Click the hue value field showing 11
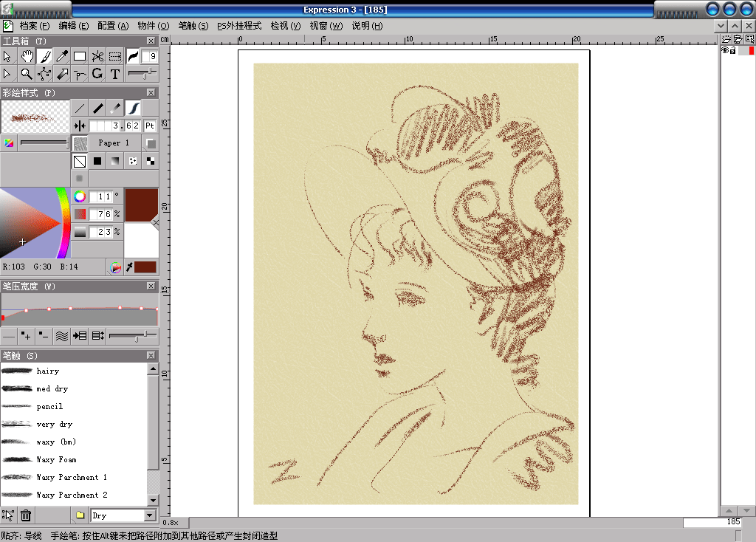Viewport: 756px width, 542px height. 100,196
